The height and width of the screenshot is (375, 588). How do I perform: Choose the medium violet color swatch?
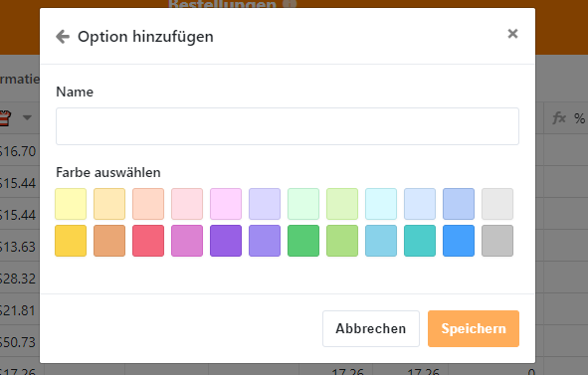pyautogui.click(x=265, y=241)
